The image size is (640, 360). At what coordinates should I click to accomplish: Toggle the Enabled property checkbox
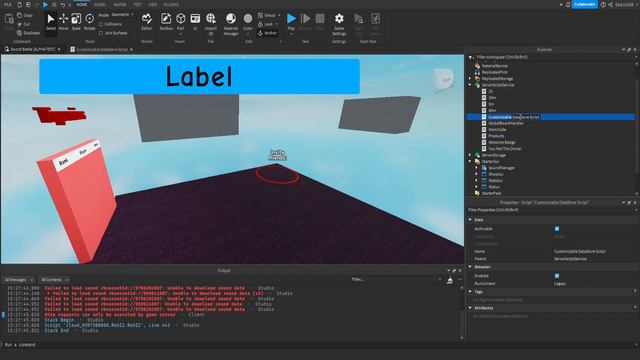(x=557, y=276)
